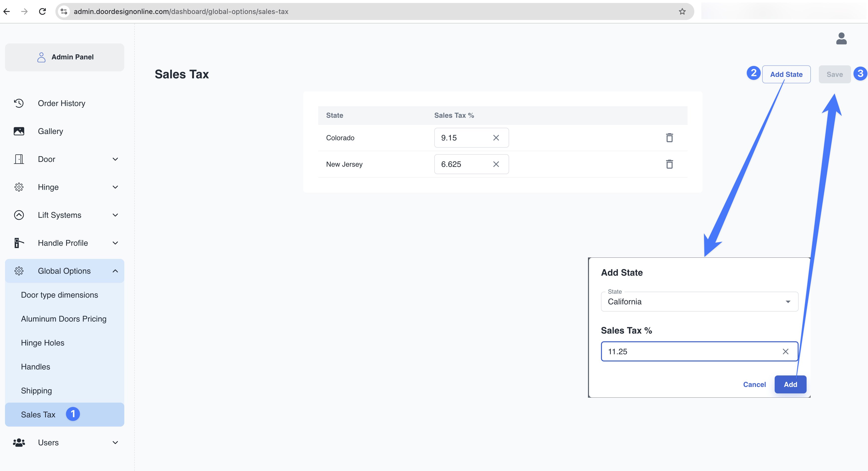Expand the Handle Profile chevron
This screenshot has height=471, width=868.
click(115, 243)
